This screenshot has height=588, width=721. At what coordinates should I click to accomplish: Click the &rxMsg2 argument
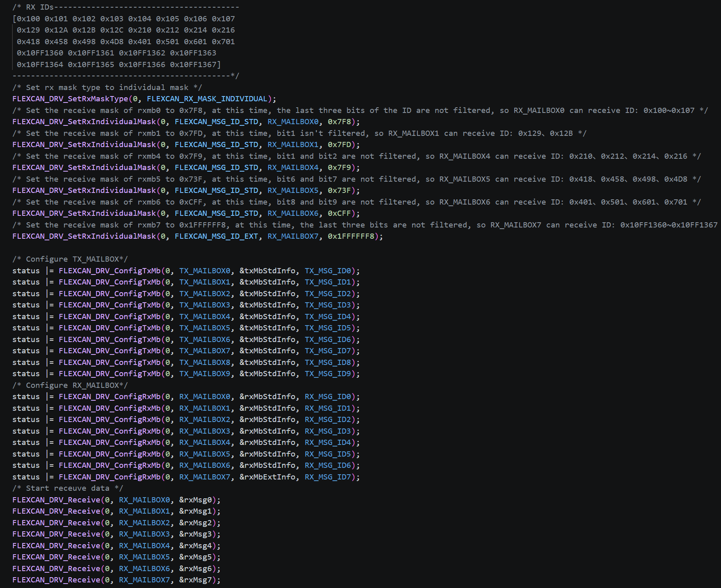click(195, 523)
